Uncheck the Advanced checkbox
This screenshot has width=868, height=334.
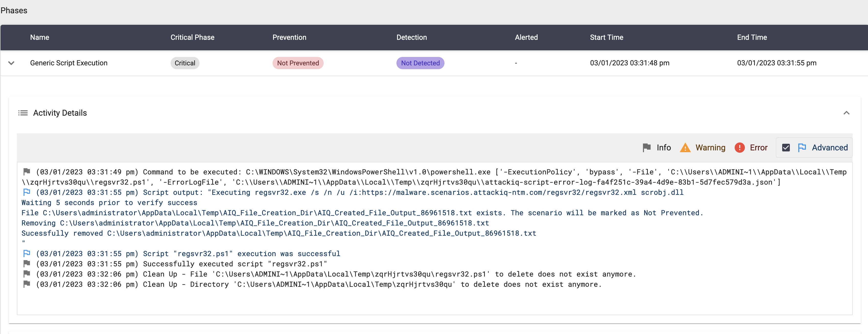coord(785,148)
